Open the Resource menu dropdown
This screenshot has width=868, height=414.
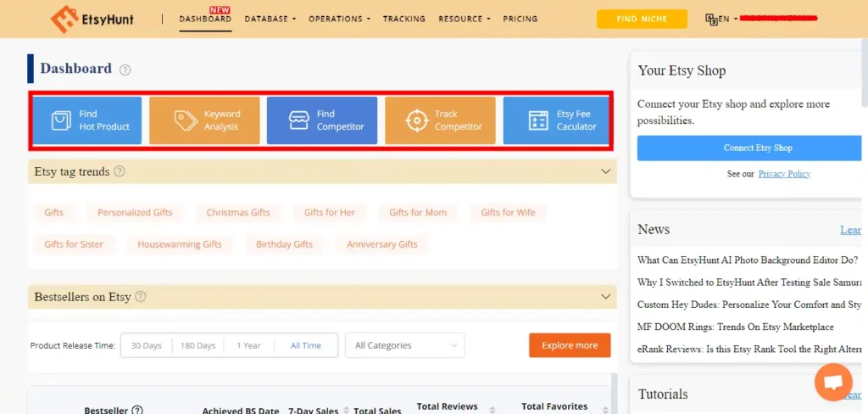(465, 19)
